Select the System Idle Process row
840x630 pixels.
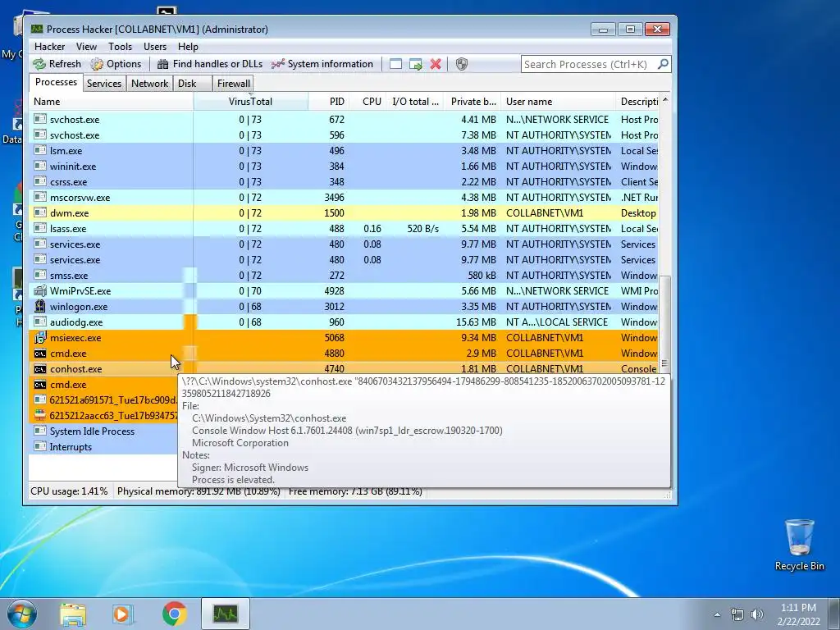pos(103,431)
